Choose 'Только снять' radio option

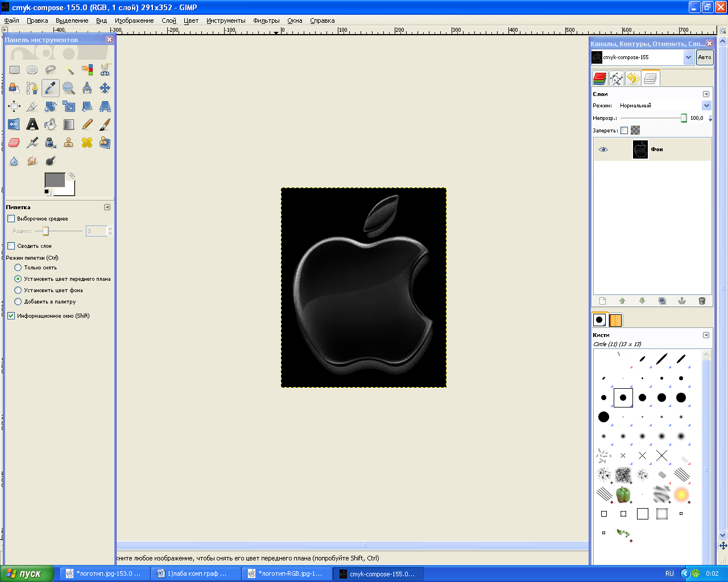pos(18,267)
